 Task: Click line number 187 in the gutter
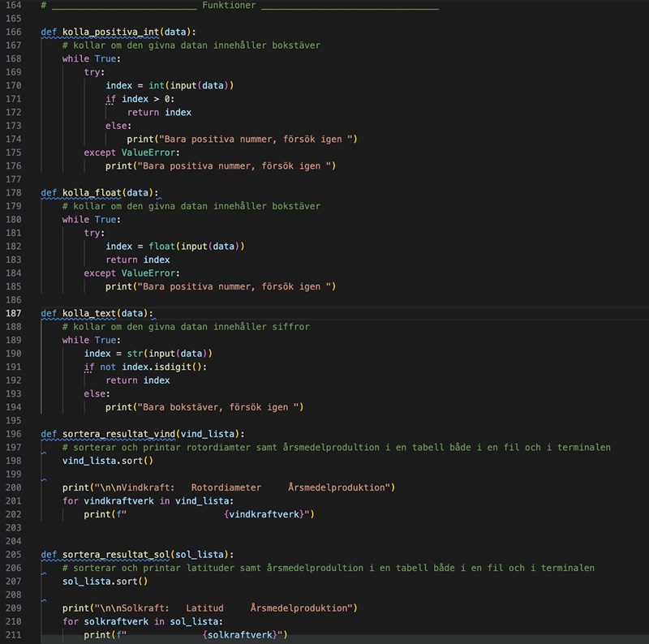click(14, 313)
